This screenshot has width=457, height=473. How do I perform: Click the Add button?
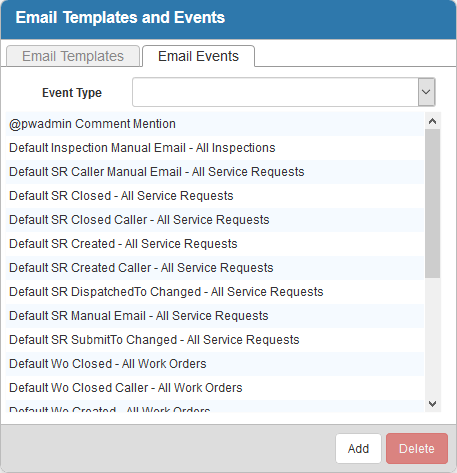pyautogui.click(x=358, y=448)
